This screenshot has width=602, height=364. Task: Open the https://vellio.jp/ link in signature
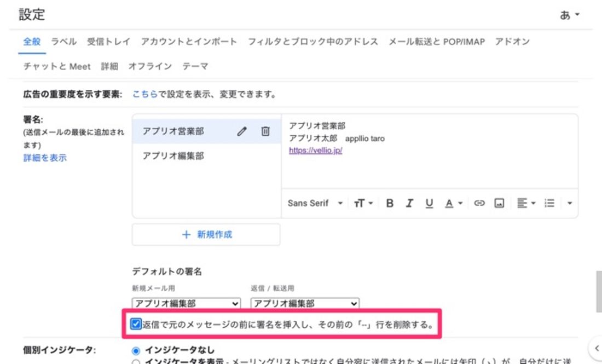click(316, 151)
